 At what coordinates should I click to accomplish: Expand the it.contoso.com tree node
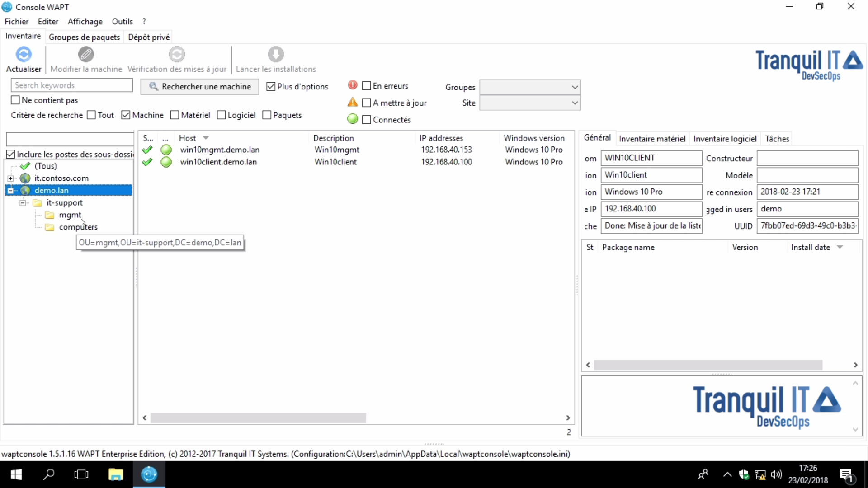10,178
